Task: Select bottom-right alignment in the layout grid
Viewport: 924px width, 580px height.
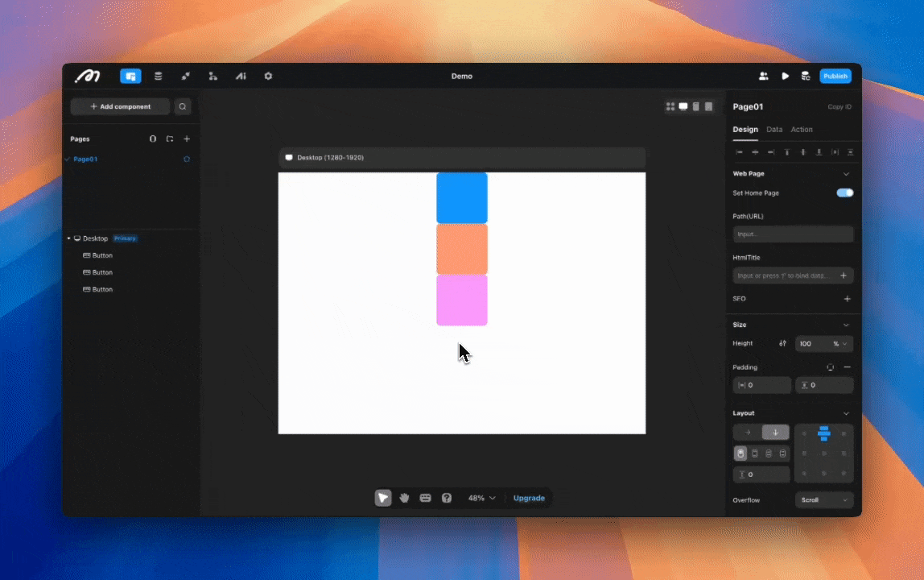Action: point(844,474)
